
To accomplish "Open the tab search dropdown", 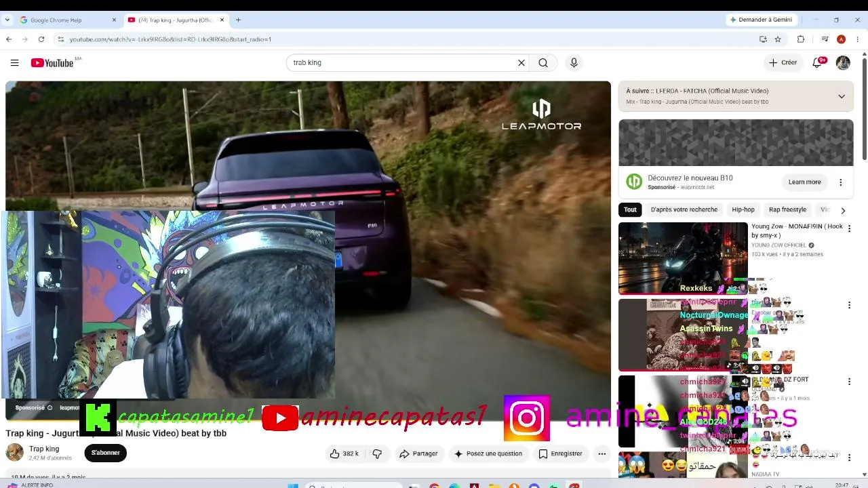I will 7,20.
